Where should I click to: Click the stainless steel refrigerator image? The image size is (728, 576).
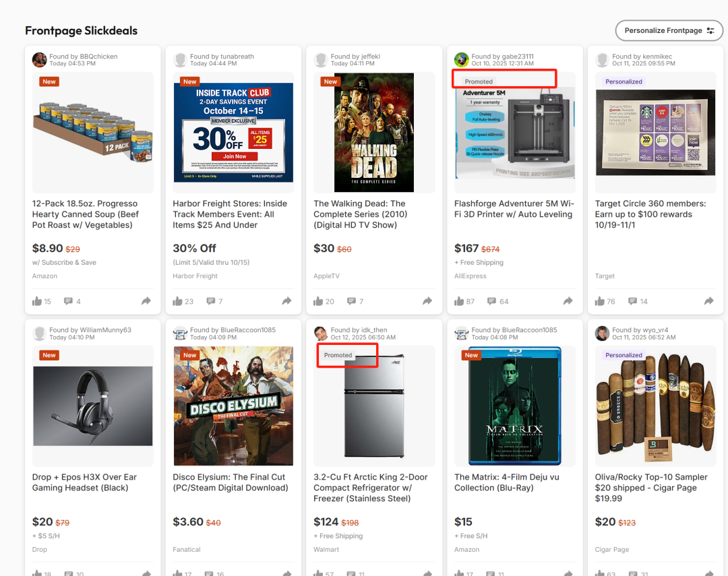click(x=373, y=406)
